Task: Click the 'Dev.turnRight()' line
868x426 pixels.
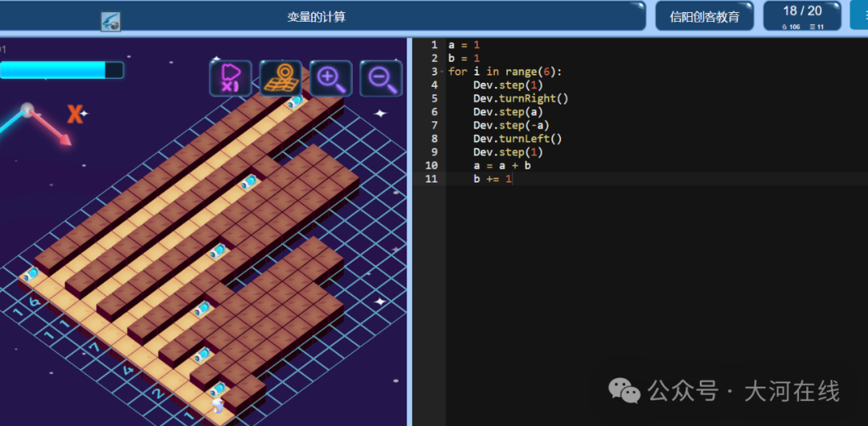Action: pyautogui.click(x=521, y=99)
